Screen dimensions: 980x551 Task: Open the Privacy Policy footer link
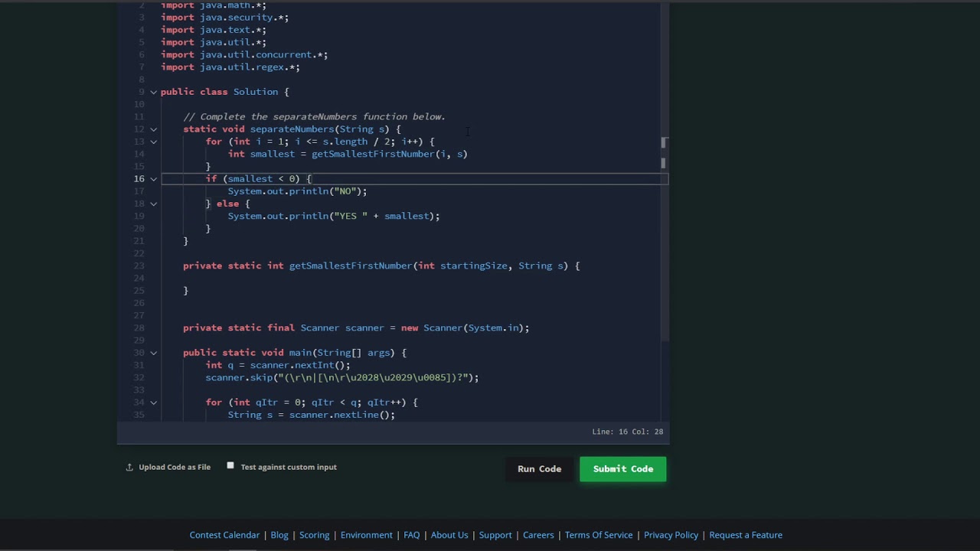(x=671, y=535)
